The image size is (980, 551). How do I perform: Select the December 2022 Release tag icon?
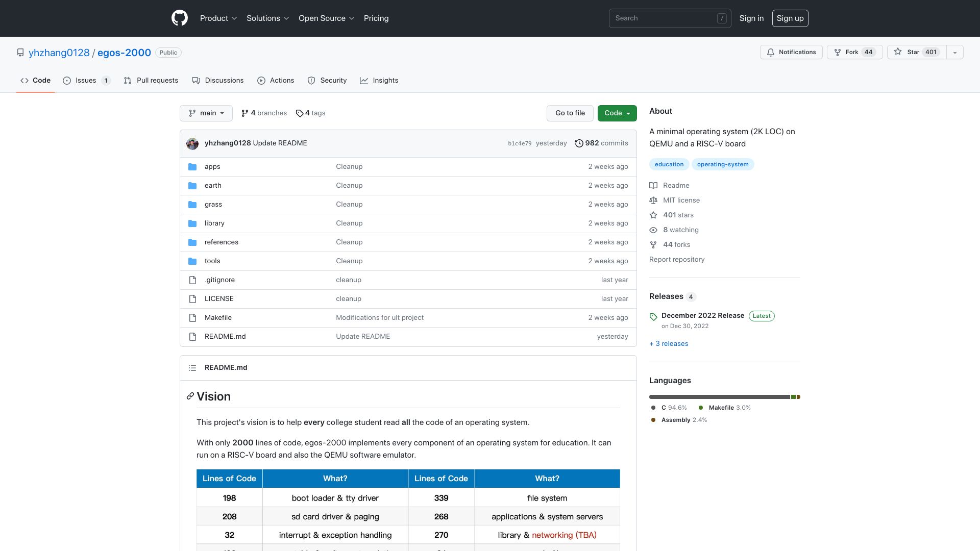tap(653, 317)
